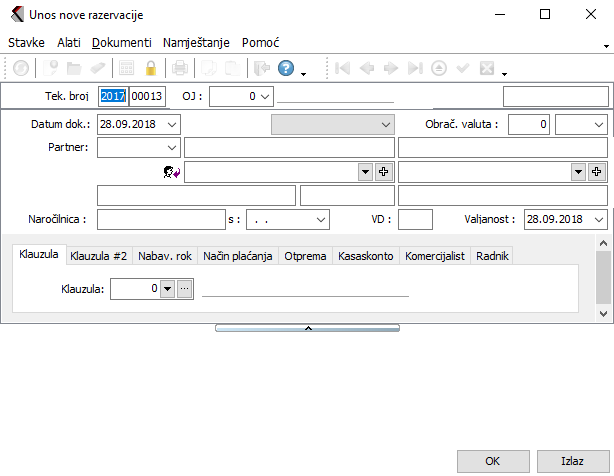
Task: Click the Naročilnica input field
Action: [x=161, y=219]
